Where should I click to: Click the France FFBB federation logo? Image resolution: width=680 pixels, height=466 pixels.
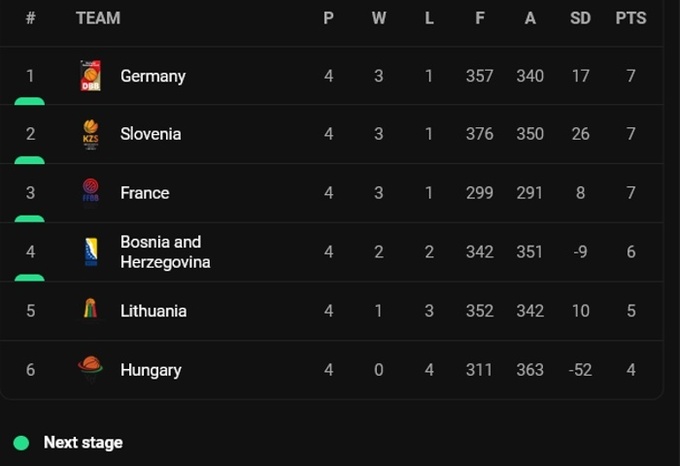tap(90, 192)
